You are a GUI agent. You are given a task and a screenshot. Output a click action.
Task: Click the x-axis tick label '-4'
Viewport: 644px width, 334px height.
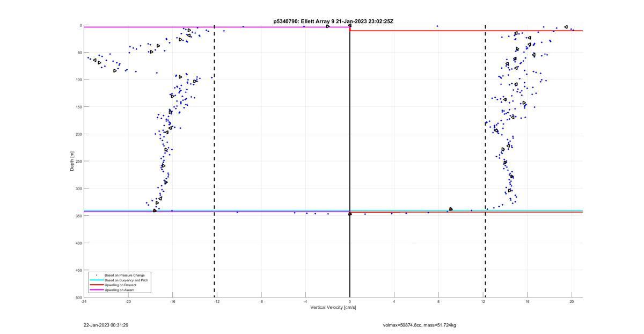(305, 301)
